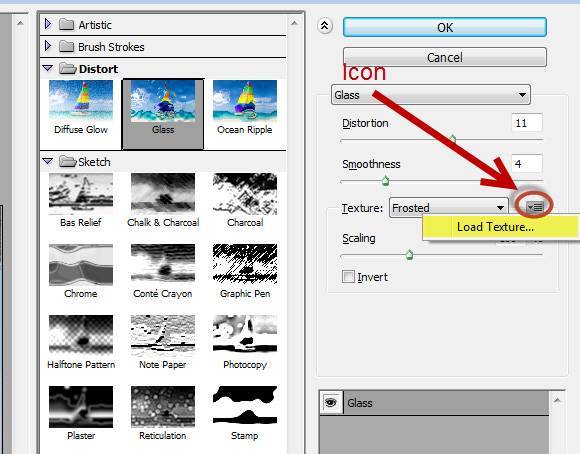Open the Frosted texture dropdown

(x=449, y=208)
